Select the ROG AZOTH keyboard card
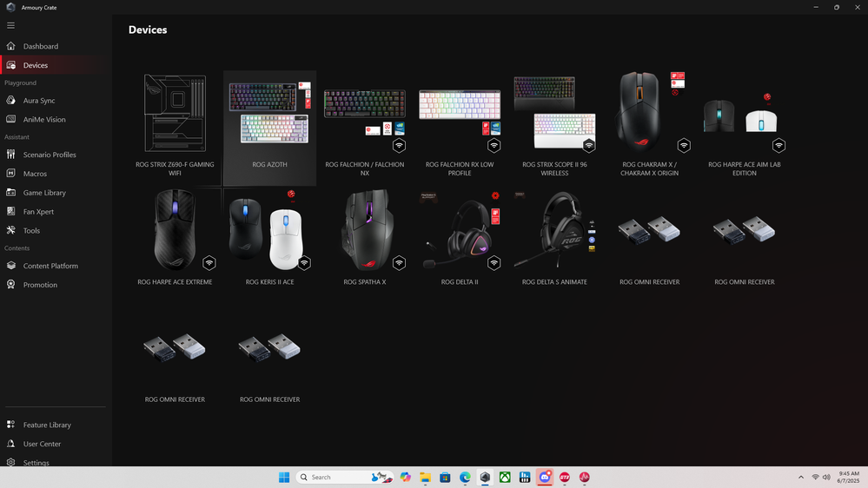 coord(269,128)
